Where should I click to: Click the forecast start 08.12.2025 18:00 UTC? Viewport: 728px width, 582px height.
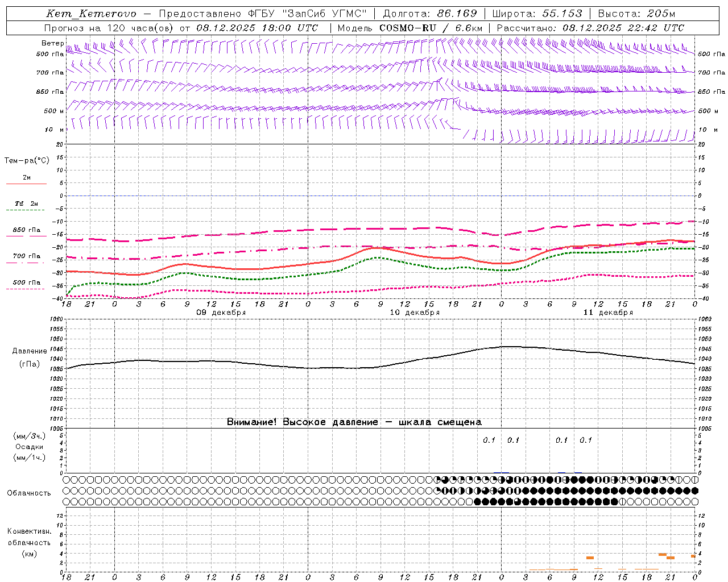click(x=257, y=28)
